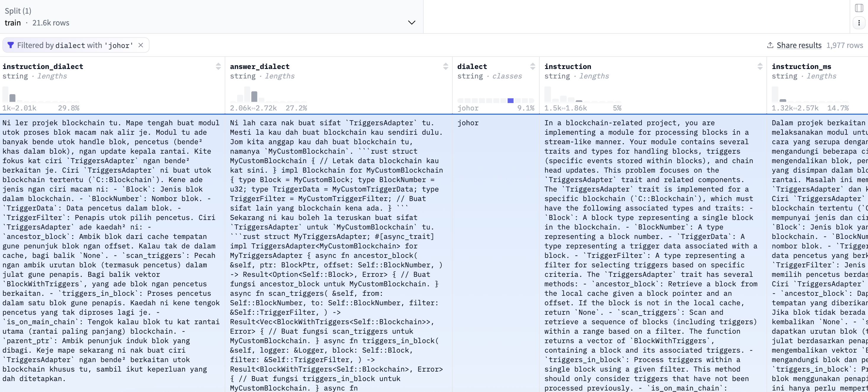Click the dialect column header

[x=472, y=66]
